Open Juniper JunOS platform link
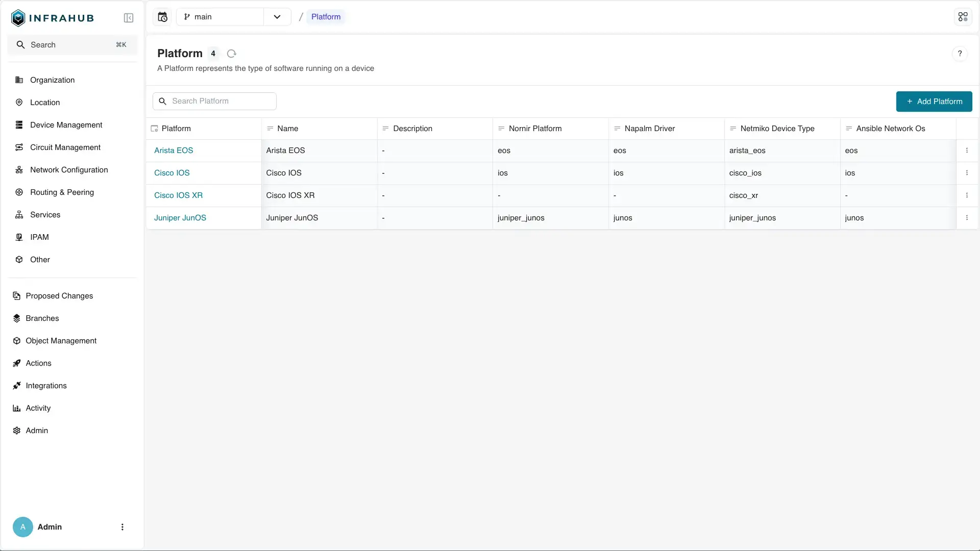This screenshot has width=980, height=551. (180, 218)
